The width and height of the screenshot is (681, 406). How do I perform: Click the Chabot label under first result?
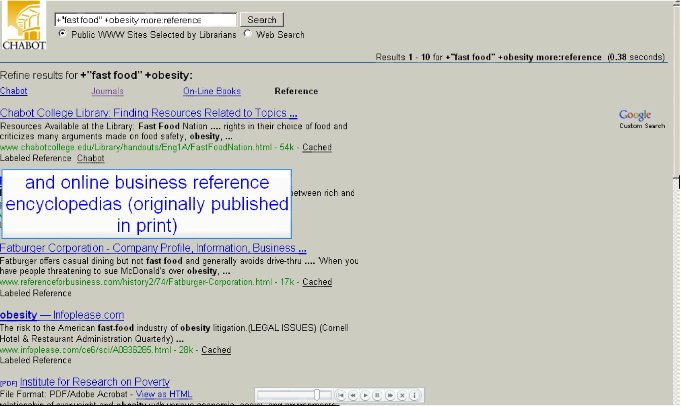(x=91, y=158)
